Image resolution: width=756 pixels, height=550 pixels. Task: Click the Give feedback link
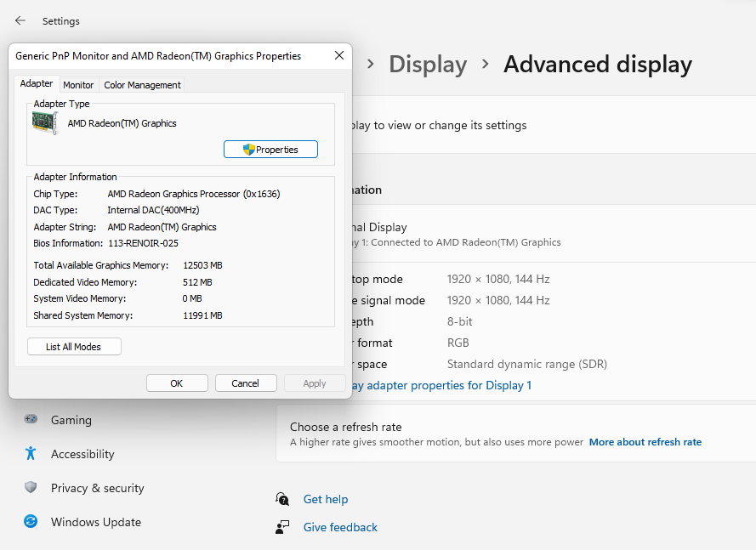340,527
